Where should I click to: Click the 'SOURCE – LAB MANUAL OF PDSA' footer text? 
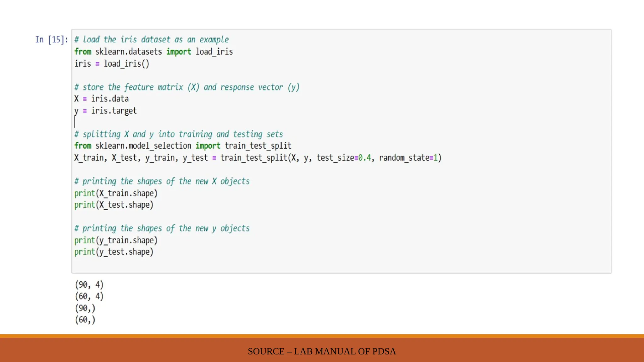(x=322, y=351)
